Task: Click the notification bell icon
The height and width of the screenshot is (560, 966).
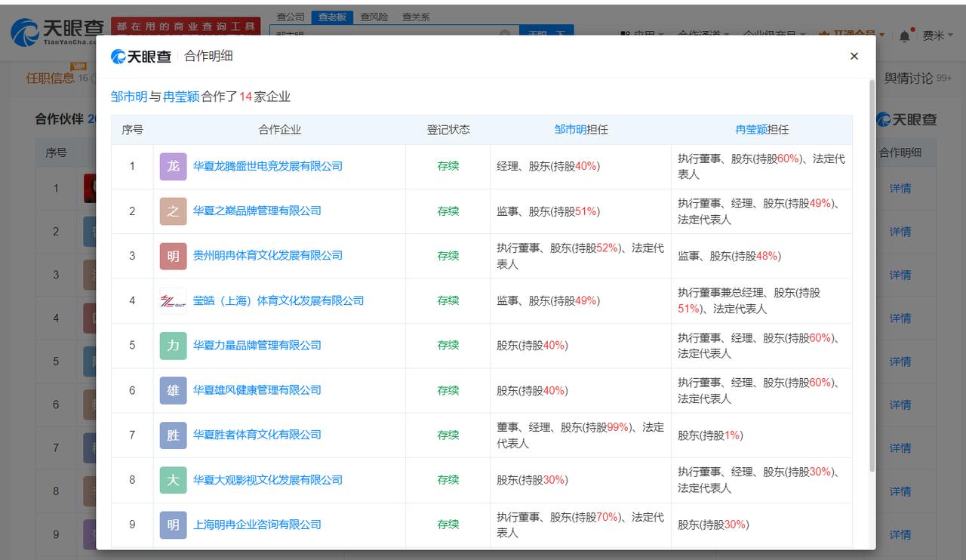Action: [x=904, y=35]
